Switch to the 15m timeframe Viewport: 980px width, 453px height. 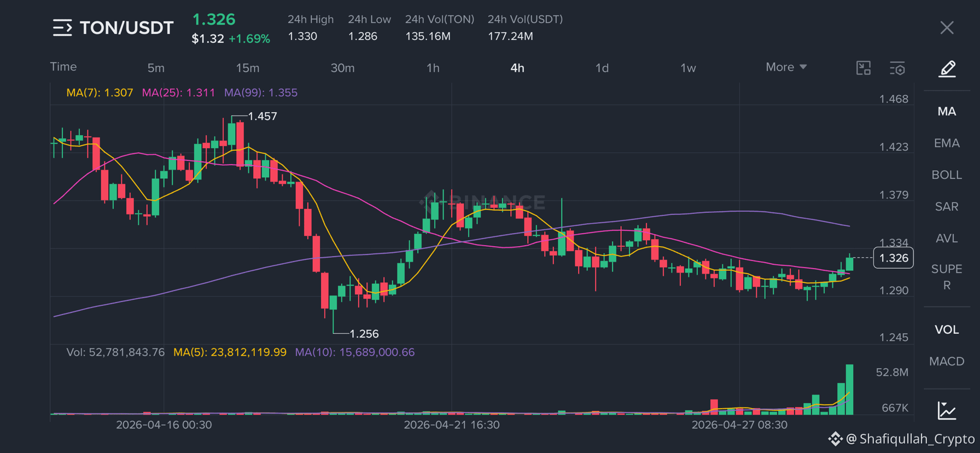(x=248, y=68)
